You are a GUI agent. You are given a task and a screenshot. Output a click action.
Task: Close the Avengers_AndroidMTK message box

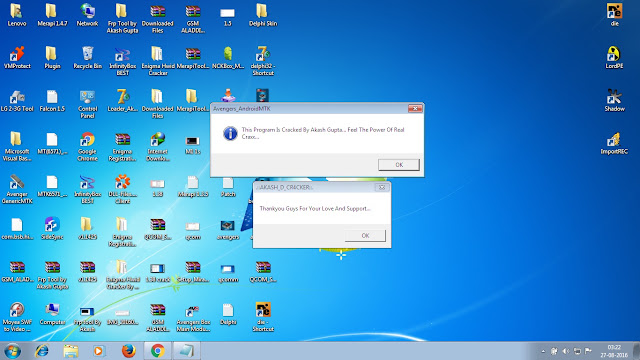click(415, 109)
